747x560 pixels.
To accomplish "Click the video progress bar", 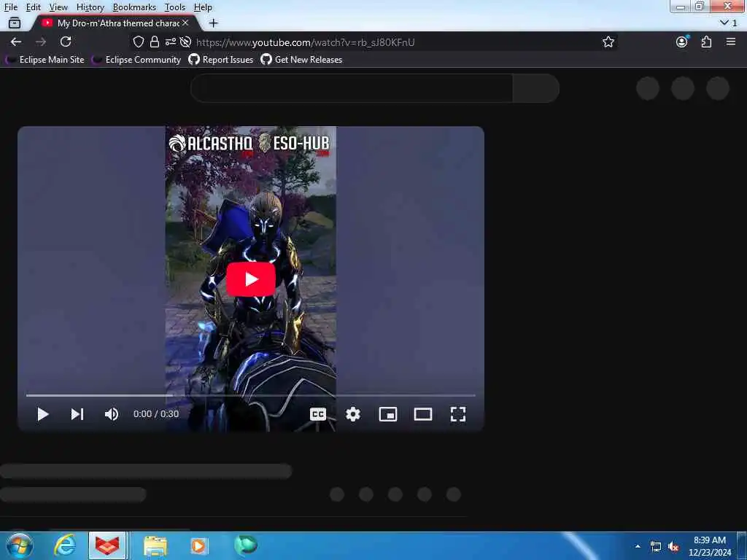I will tap(251, 395).
